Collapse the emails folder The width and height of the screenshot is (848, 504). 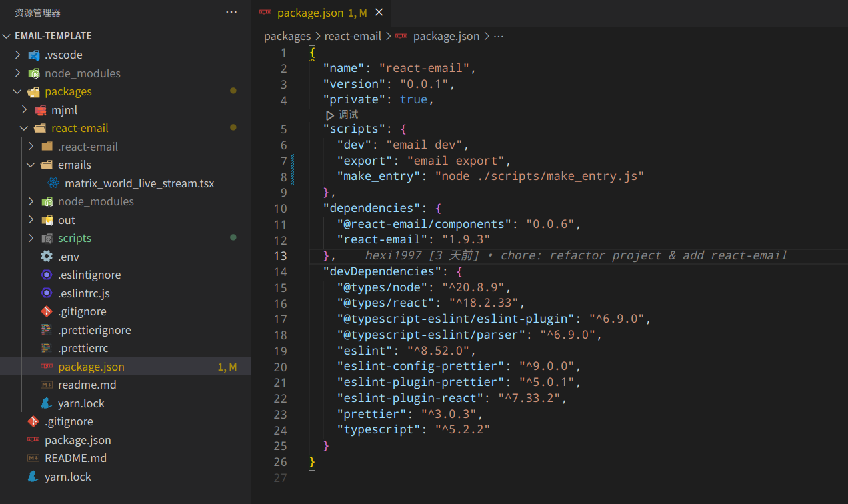tap(31, 165)
